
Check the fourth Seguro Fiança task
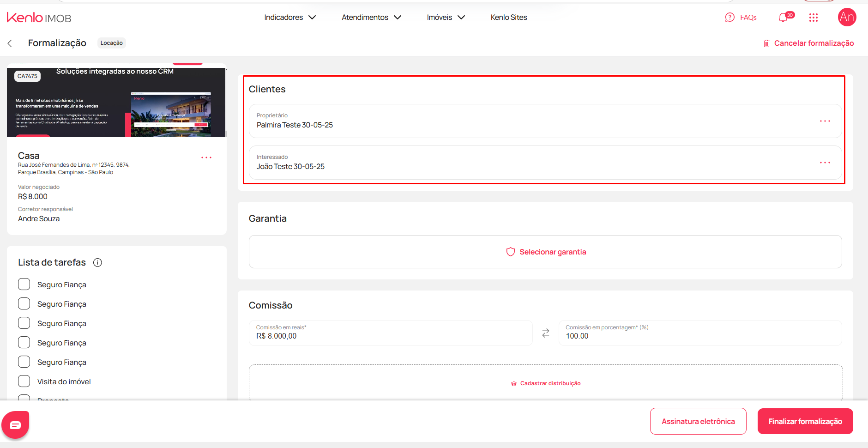(x=24, y=342)
